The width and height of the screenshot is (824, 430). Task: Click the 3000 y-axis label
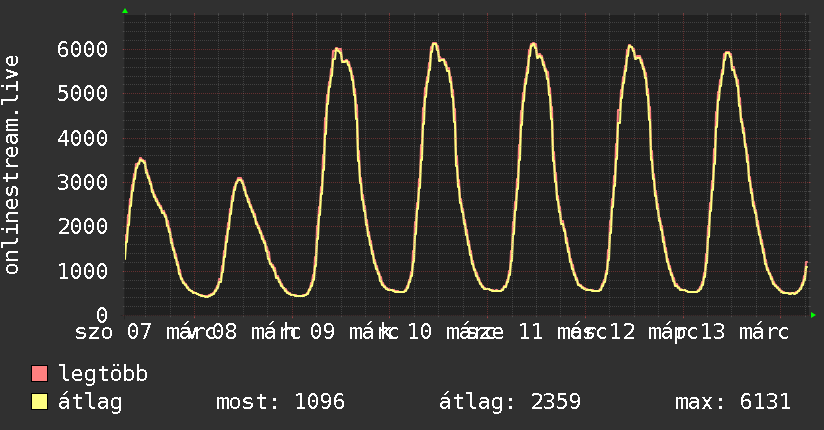[x=83, y=182]
